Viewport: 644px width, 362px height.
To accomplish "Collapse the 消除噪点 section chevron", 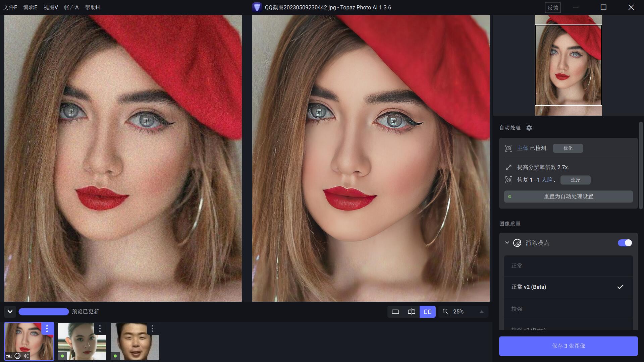I will [x=507, y=243].
